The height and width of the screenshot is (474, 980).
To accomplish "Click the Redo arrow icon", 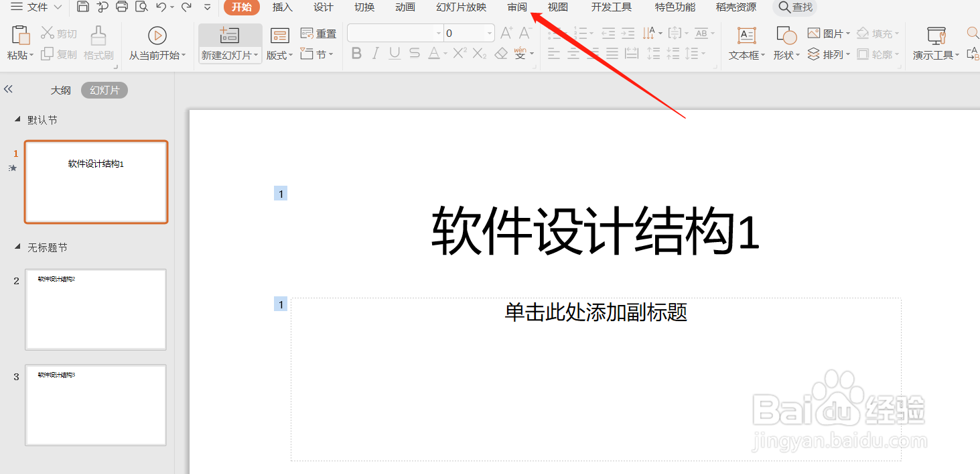I will [x=186, y=7].
